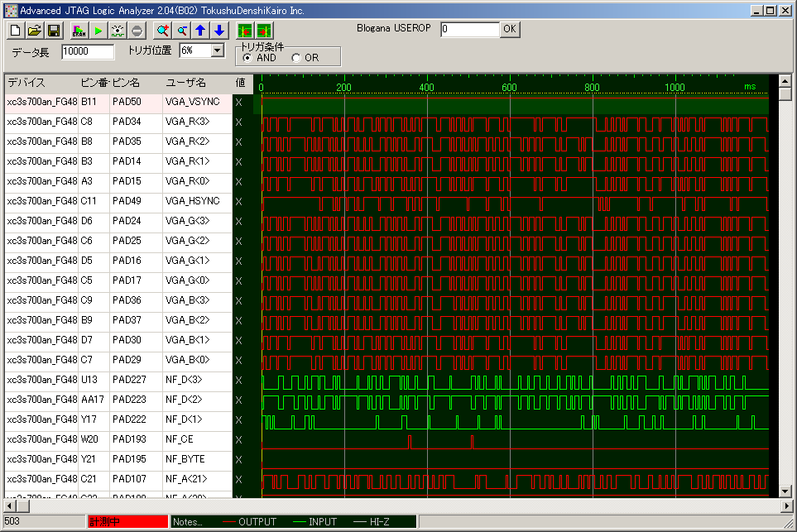Open a file with the folder icon
This screenshot has width=797, height=532.
click(35, 31)
